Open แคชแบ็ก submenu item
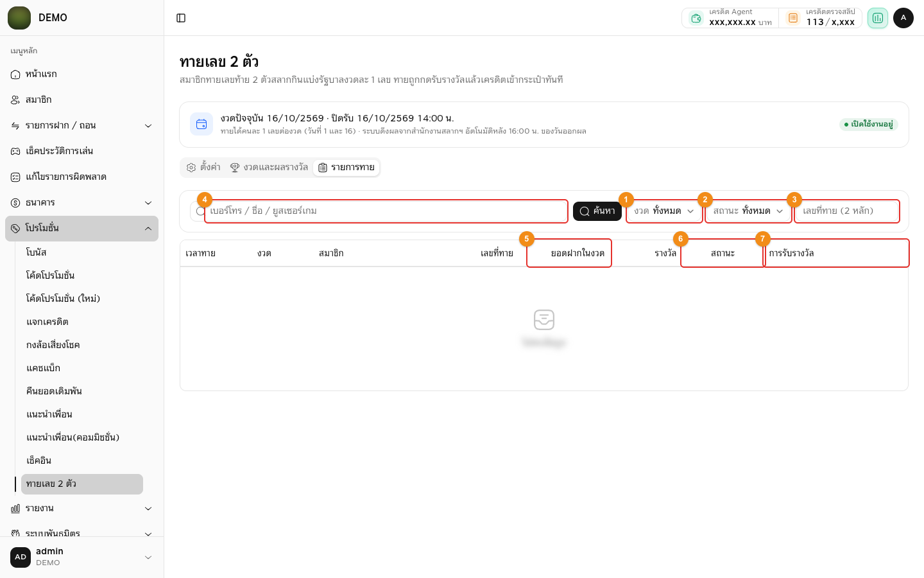924x578 pixels. tap(82, 368)
